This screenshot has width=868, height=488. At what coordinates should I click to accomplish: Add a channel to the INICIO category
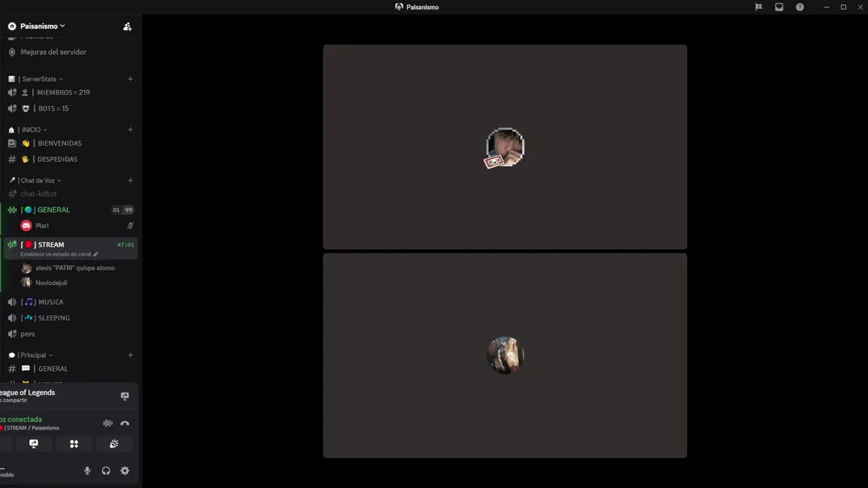[x=130, y=129]
